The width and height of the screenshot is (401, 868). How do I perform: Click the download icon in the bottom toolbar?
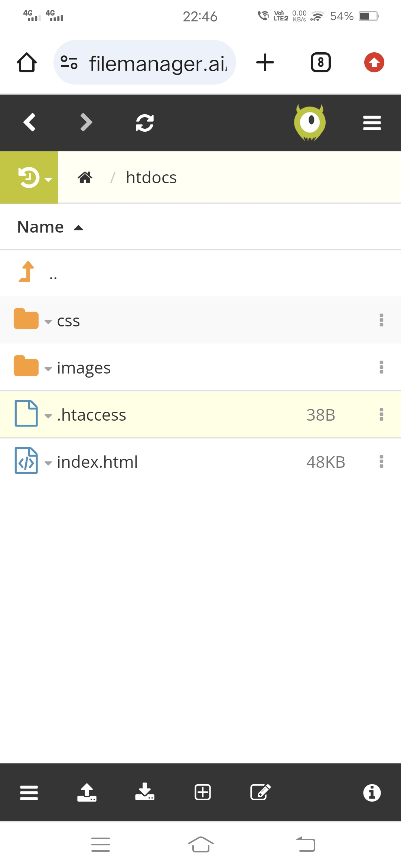[145, 792]
